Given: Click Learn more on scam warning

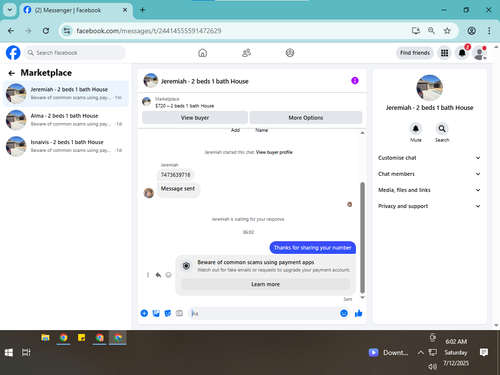Looking at the screenshot, I should 265,284.
